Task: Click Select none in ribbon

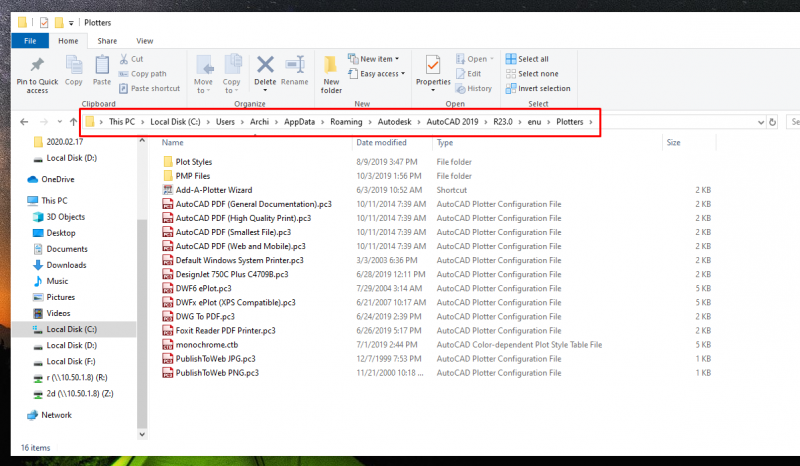Action: 532,73
